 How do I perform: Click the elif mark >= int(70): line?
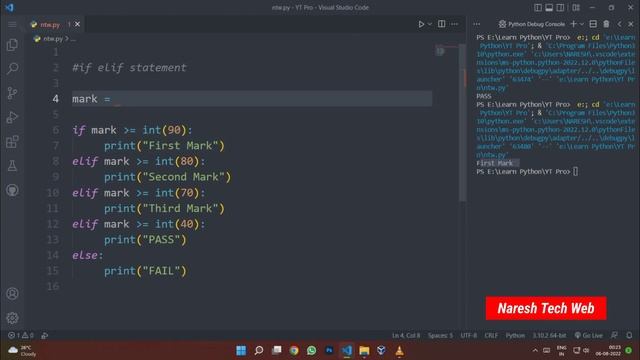pyautogui.click(x=139, y=193)
